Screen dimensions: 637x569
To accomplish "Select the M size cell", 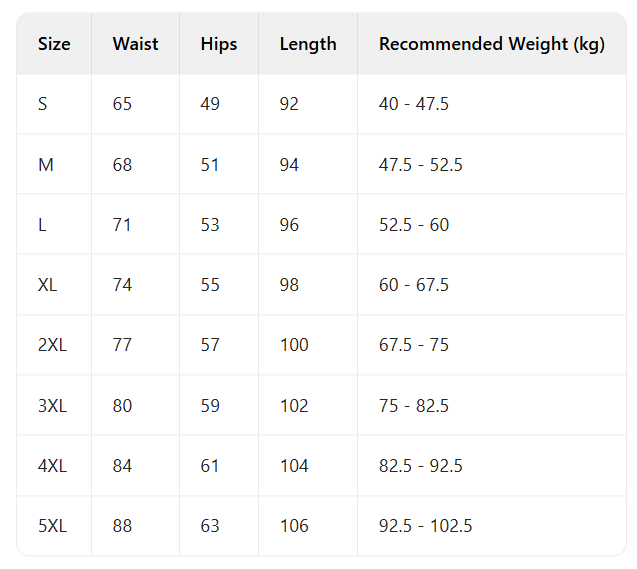I will [x=46, y=165].
